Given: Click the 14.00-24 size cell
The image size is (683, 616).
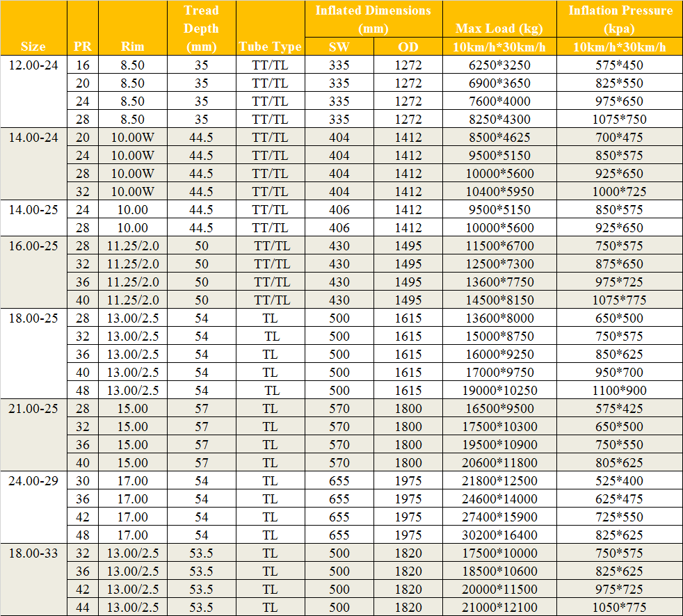Looking at the screenshot, I should point(33,137).
